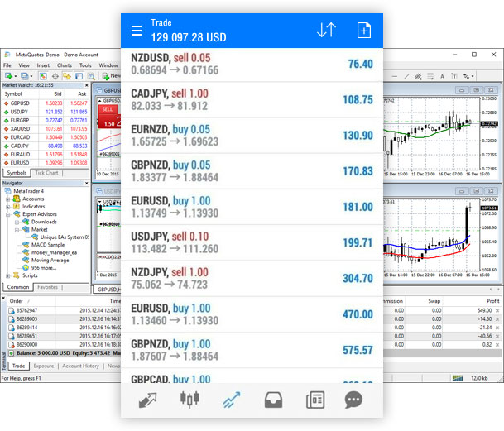Open the candlestick chart tab icon
The height and width of the screenshot is (431, 504).
pyautogui.click(x=190, y=400)
